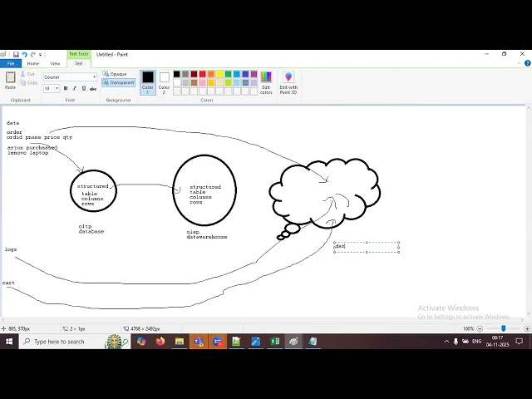Toggle Strikethrough formatting
Viewport: 532px width, 399px height.
pyautogui.click(x=93, y=89)
